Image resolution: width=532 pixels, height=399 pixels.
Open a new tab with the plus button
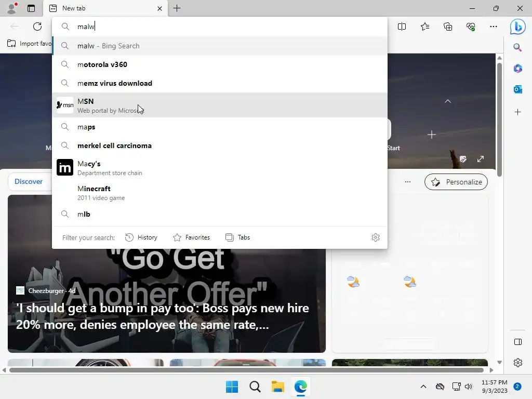pyautogui.click(x=177, y=8)
